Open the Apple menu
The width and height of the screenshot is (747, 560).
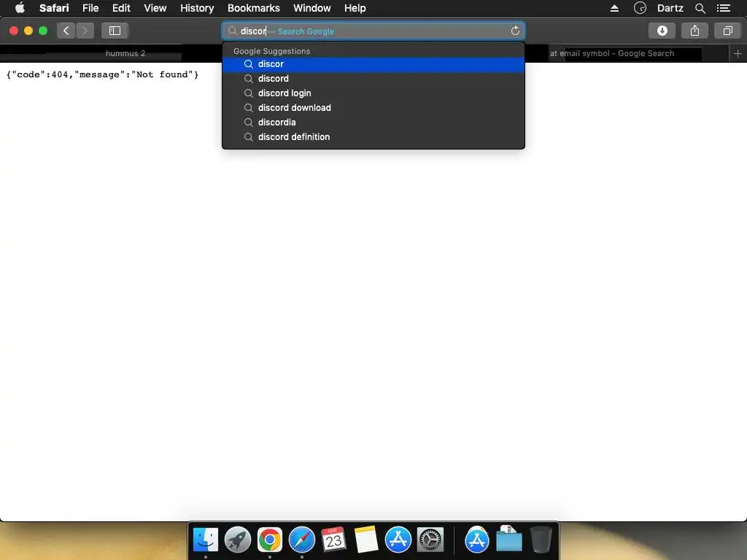click(20, 8)
